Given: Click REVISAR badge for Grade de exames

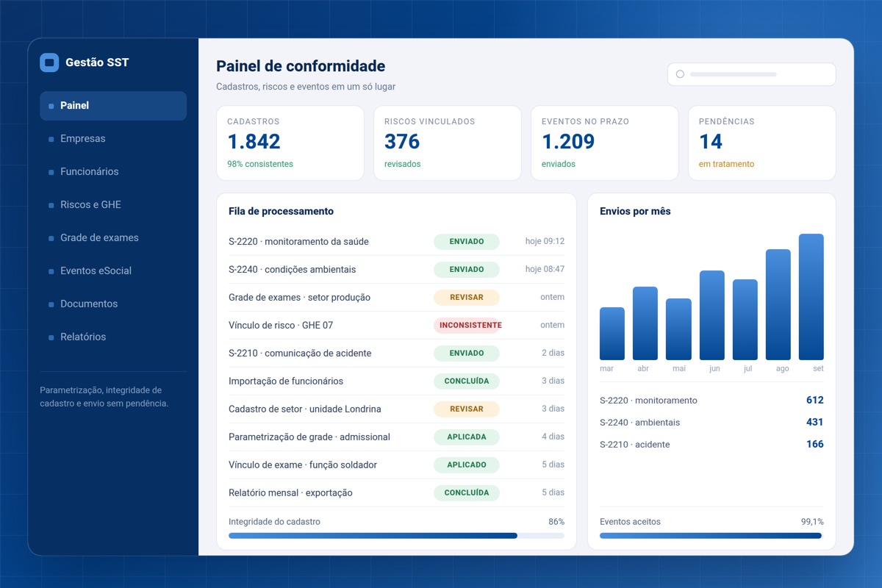Looking at the screenshot, I should (x=467, y=298).
